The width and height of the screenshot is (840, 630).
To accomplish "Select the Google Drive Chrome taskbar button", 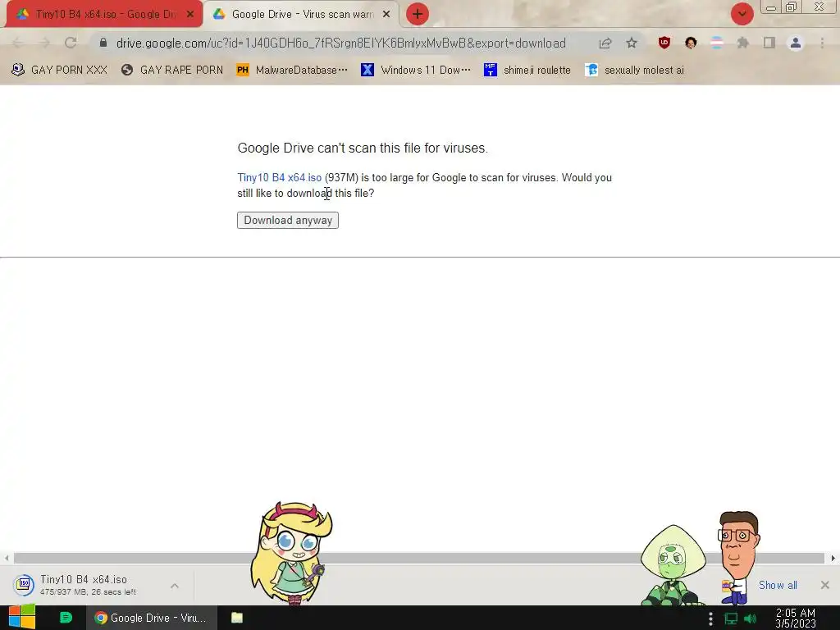I will click(x=151, y=618).
